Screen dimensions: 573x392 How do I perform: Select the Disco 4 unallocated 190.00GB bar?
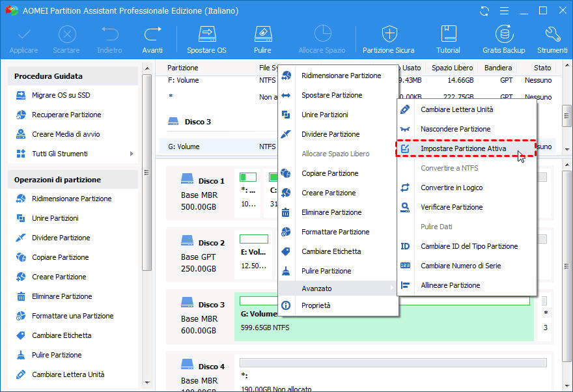click(393, 363)
